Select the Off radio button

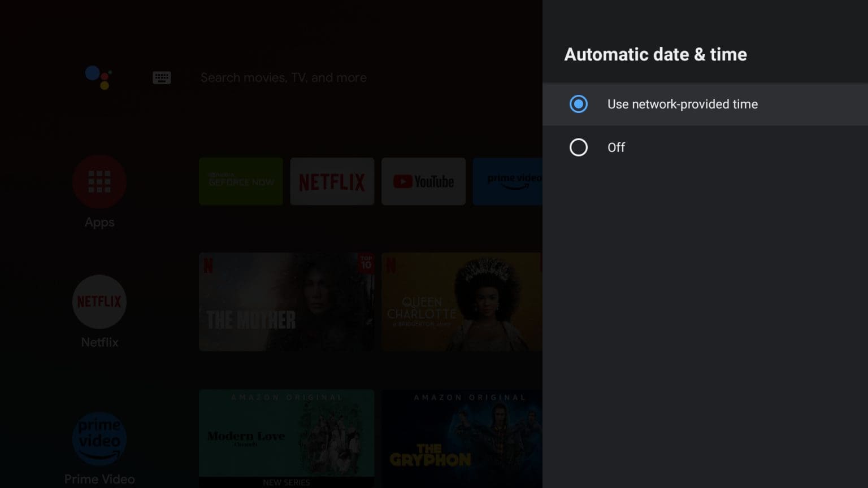pos(578,147)
